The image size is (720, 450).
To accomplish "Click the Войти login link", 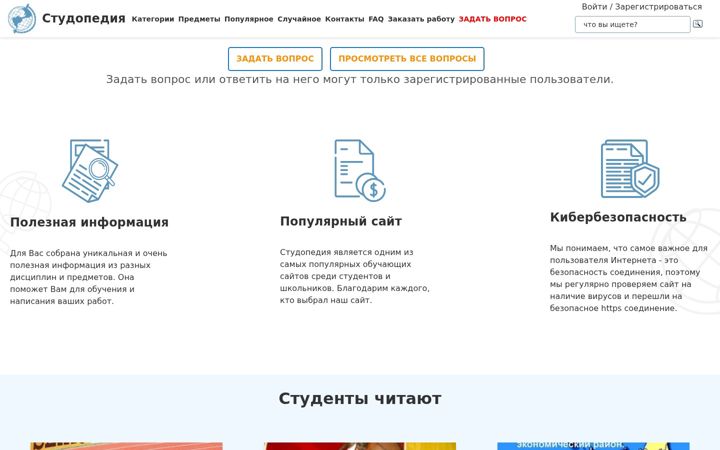I will pyautogui.click(x=594, y=7).
